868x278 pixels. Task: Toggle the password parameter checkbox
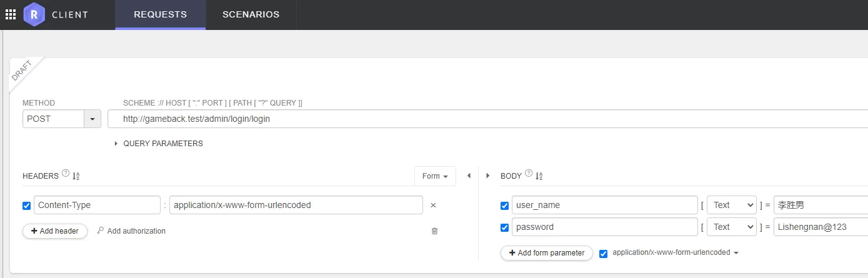[x=504, y=227]
